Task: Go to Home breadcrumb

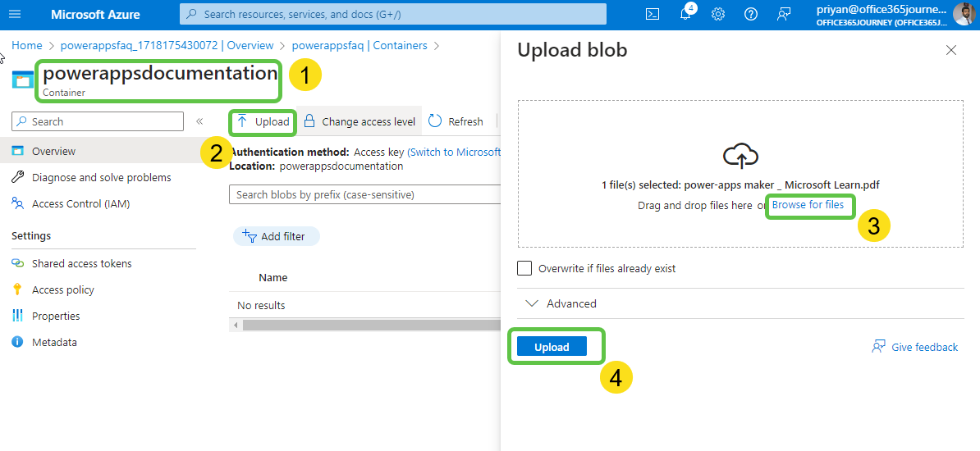Action: pos(27,46)
